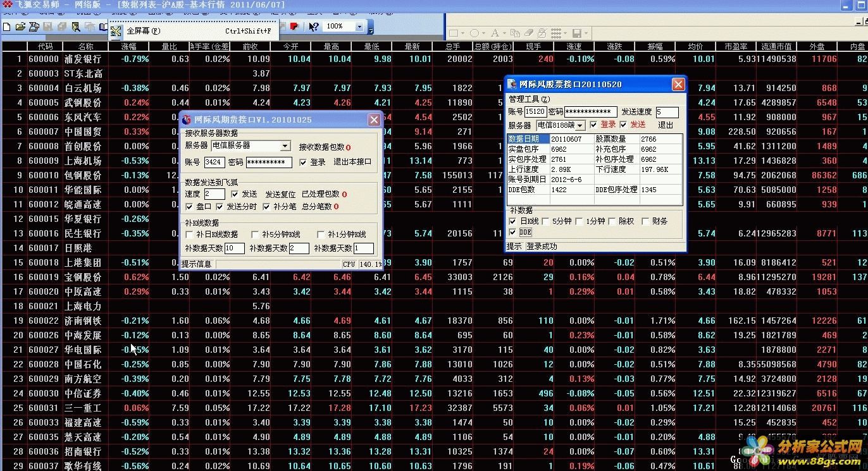
Task: Open the 100% zoom dropdown
Action: click(x=360, y=27)
